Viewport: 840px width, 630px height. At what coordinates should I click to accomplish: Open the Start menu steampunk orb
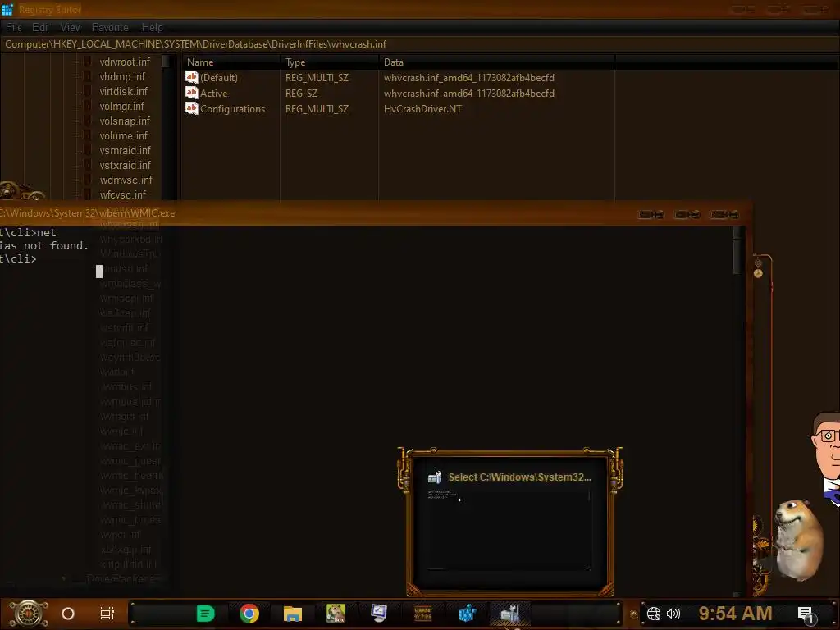(x=29, y=614)
